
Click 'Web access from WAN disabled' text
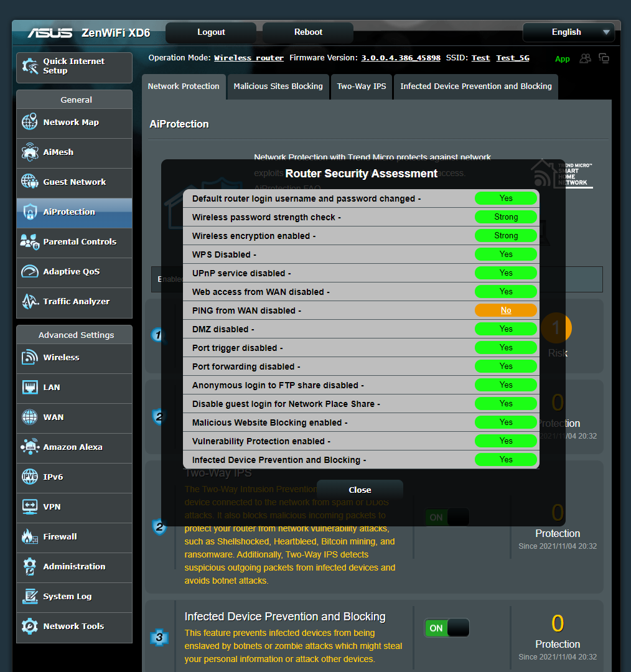click(261, 292)
